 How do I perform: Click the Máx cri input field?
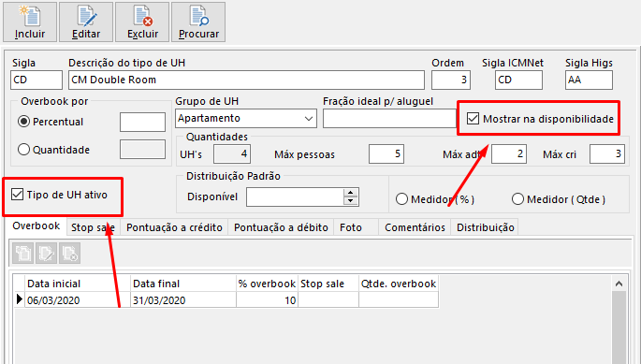click(x=607, y=154)
